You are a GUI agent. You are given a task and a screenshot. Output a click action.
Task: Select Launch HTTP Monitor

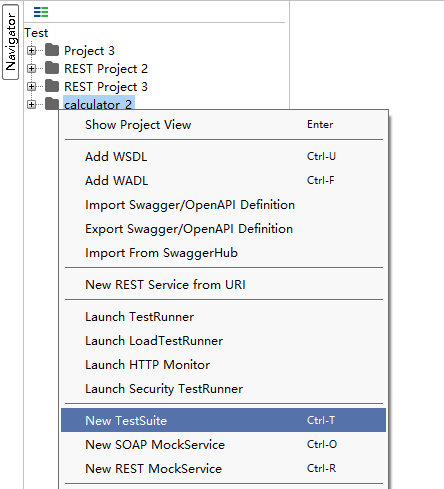[223, 365]
